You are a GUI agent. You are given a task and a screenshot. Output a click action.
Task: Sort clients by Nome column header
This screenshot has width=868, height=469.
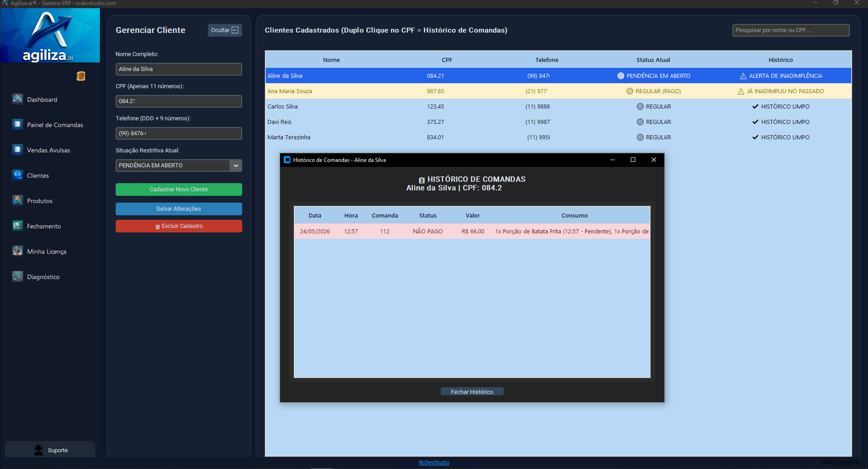[x=331, y=60]
